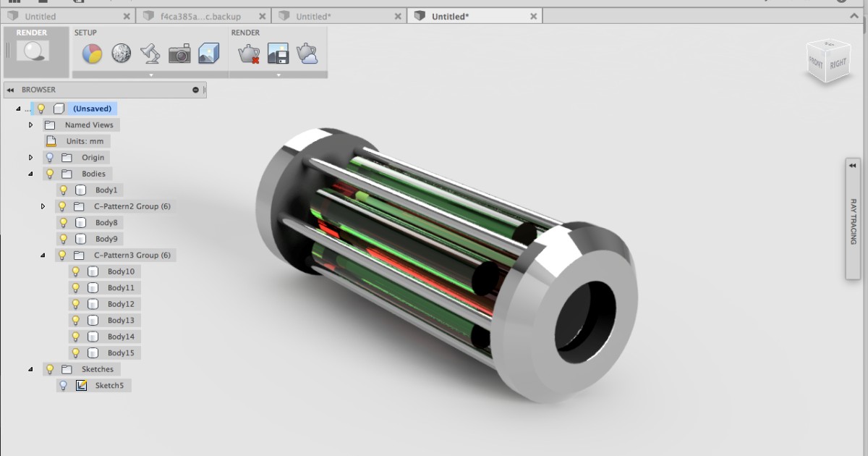Click the Capture Image icon in Render panel
This screenshot has height=456, width=868.
pyautogui.click(x=278, y=52)
